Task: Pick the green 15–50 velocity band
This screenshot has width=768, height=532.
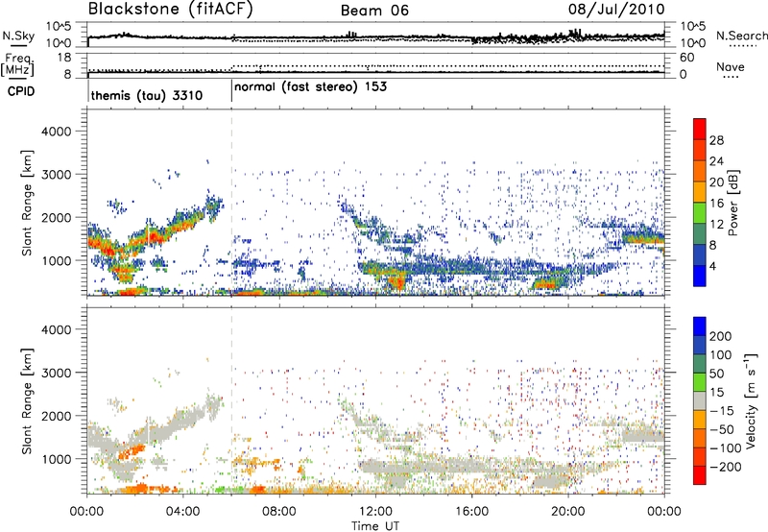Action: click(x=700, y=382)
